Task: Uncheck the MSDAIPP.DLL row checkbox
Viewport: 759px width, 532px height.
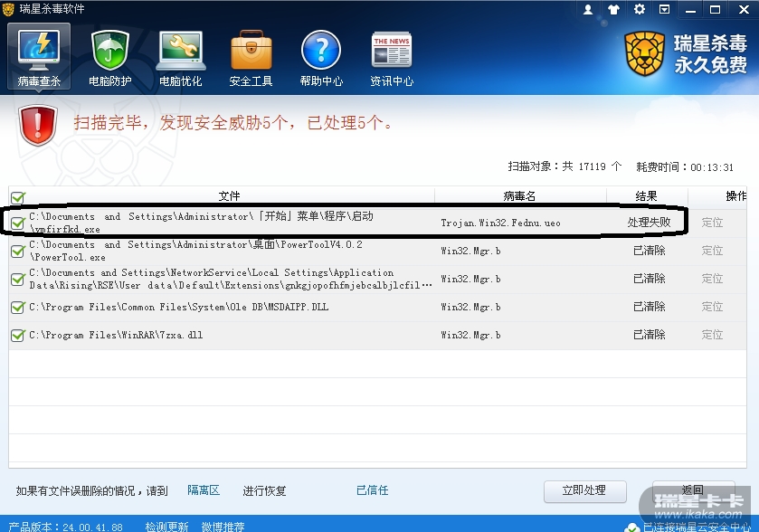Action: tap(18, 307)
